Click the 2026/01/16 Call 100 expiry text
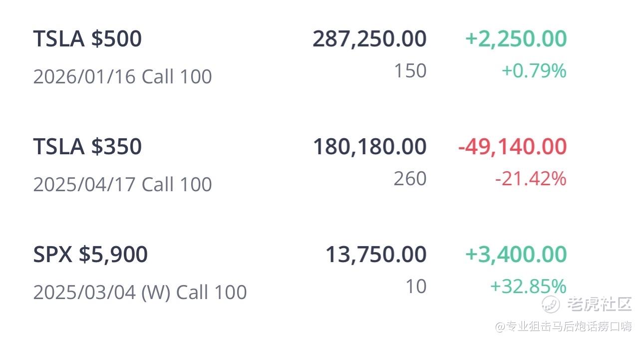644x341 pixels. point(122,76)
